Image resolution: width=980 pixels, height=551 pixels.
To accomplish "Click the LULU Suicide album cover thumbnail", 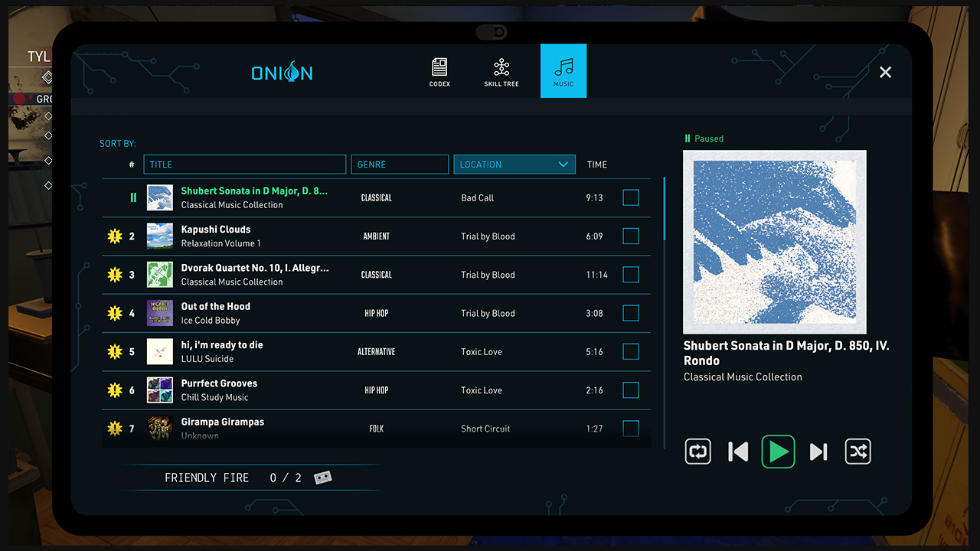I will [x=160, y=352].
